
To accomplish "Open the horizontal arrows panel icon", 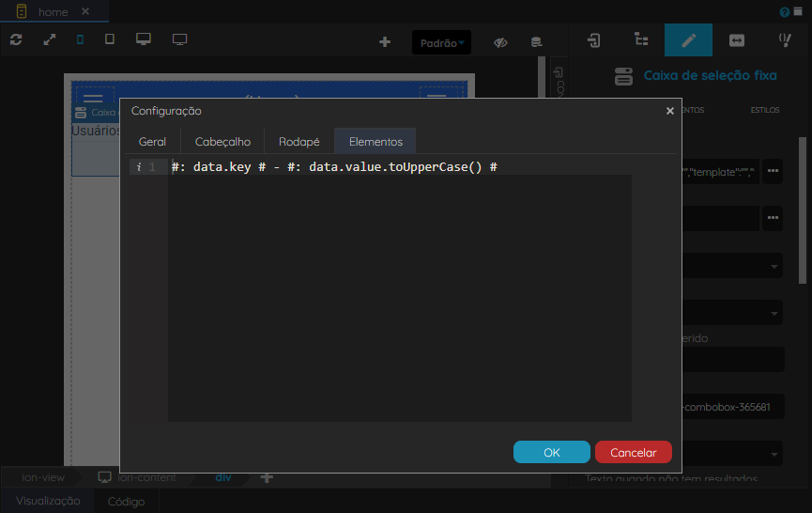I will 736,39.
